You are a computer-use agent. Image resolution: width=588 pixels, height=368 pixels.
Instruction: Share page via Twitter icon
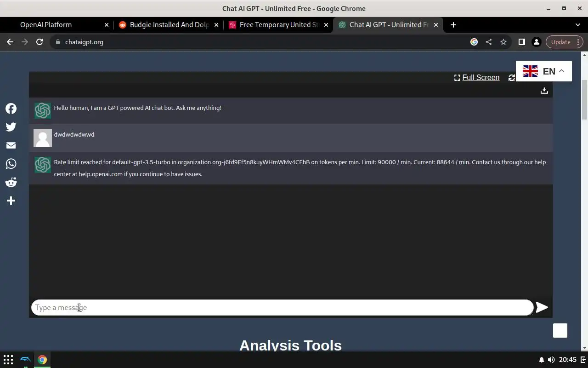pos(11,127)
